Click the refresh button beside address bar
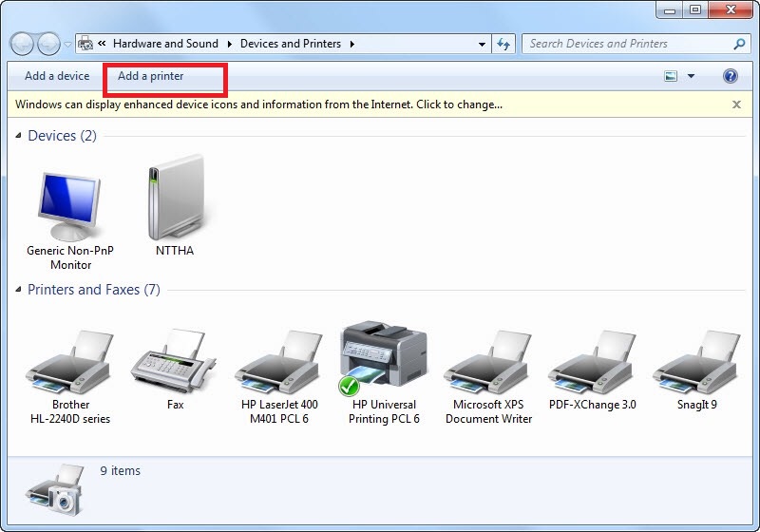This screenshot has height=532, width=760. pyautogui.click(x=503, y=44)
